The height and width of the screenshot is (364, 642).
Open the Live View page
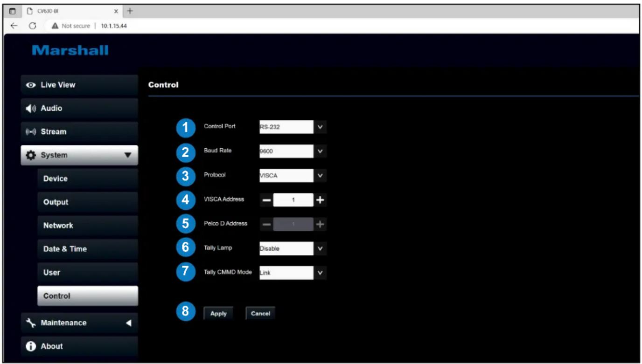pyautogui.click(x=79, y=85)
